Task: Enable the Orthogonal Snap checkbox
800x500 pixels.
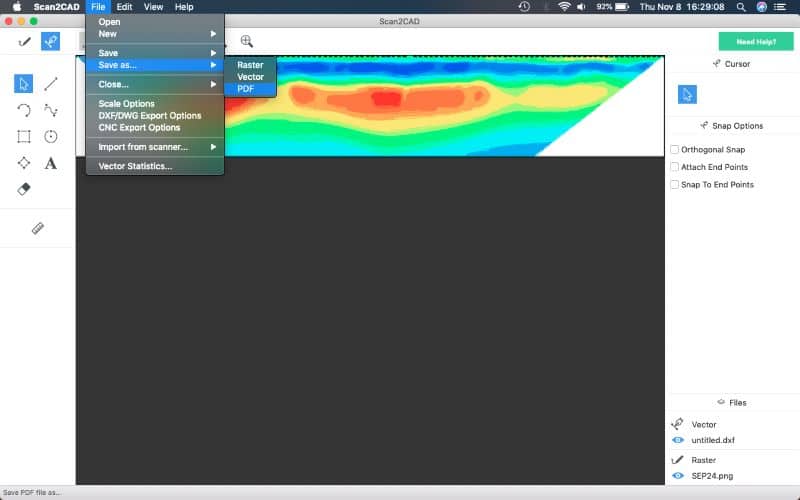Action: [674, 150]
